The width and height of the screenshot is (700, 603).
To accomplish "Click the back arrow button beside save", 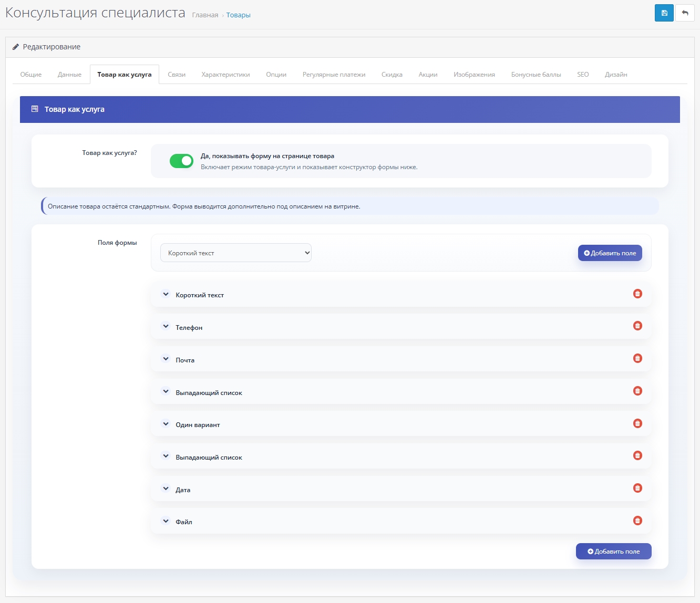I will click(x=685, y=13).
